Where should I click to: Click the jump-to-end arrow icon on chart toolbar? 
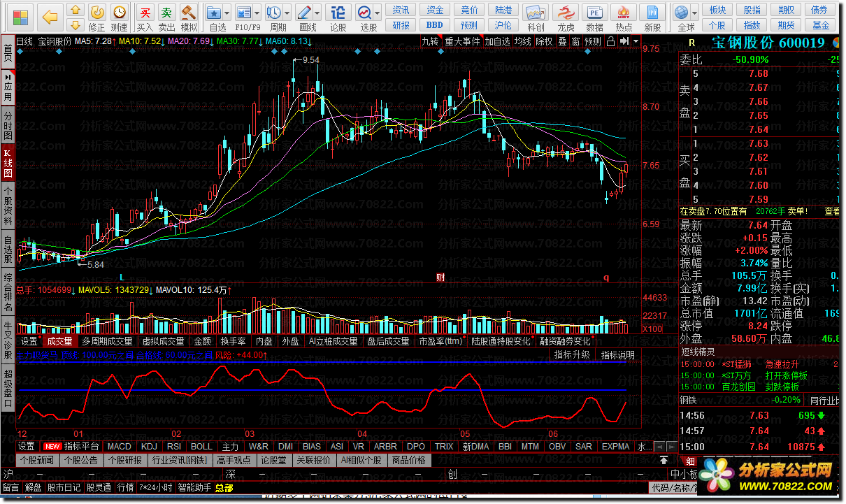click(x=624, y=41)
